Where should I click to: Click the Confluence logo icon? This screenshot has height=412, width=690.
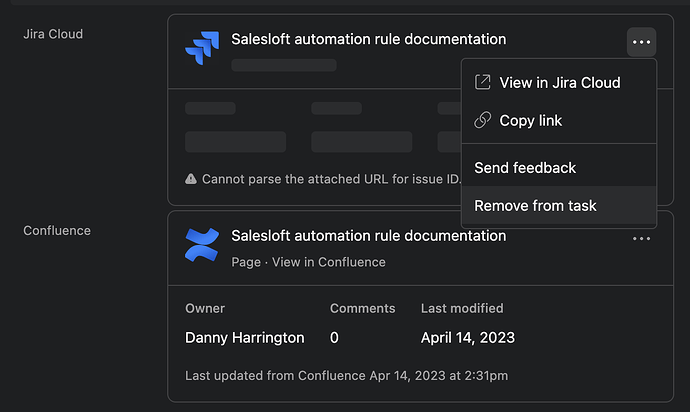coord(202,245)
